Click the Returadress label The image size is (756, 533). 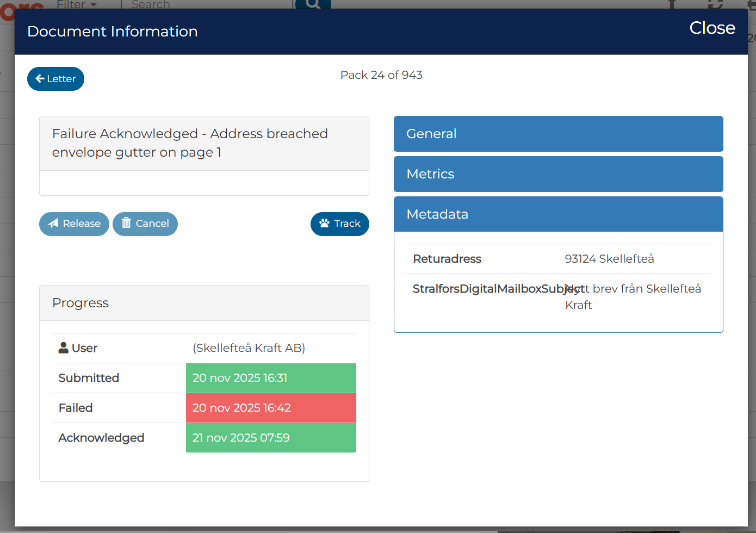click(447, 259)
